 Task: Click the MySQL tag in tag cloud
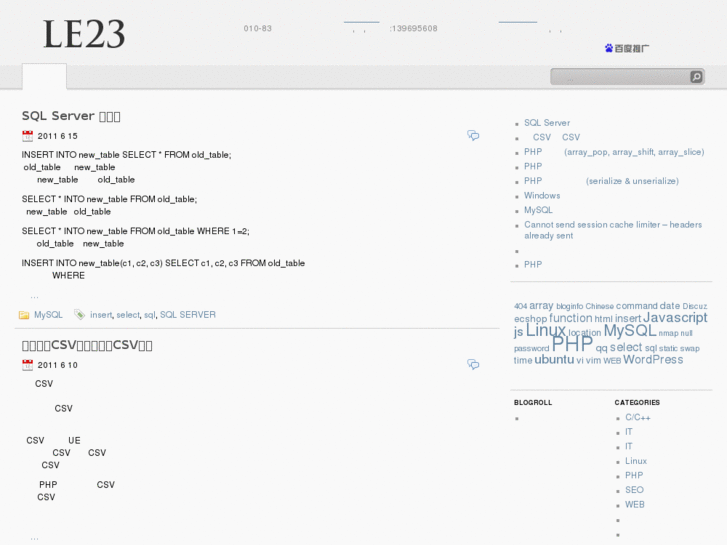tap(630, 330)
